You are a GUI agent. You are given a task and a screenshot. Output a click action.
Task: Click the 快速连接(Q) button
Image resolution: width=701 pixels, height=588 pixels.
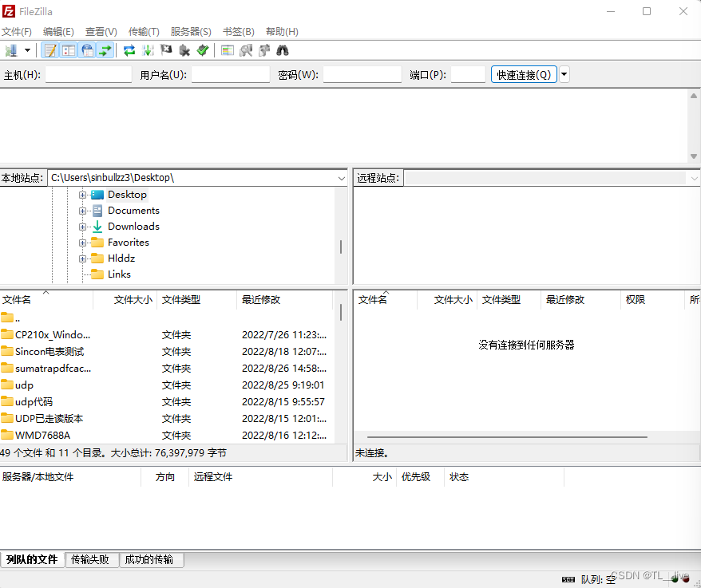click(x=524, y=75)
